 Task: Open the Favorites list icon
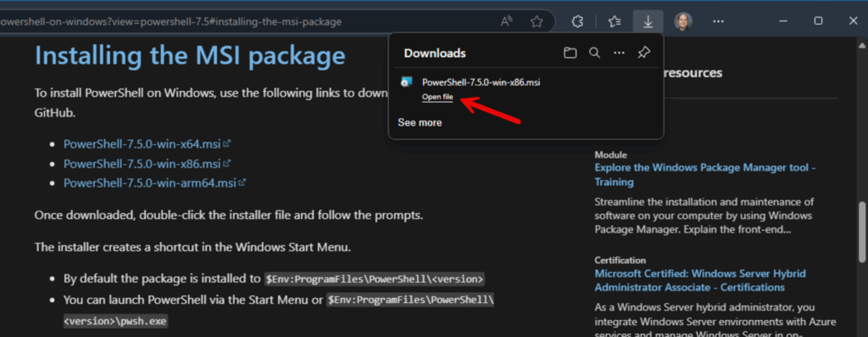pos(615,21)
